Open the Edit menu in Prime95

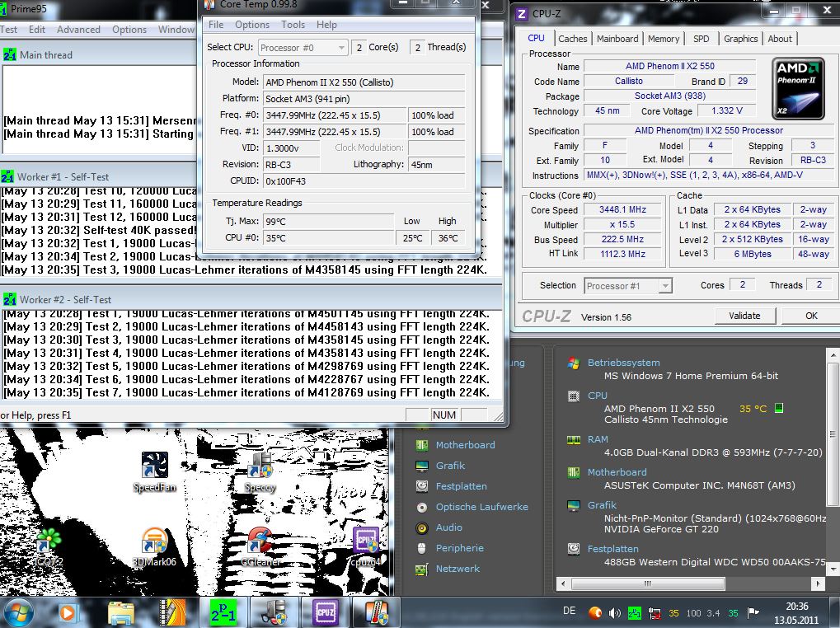point(37,30)
